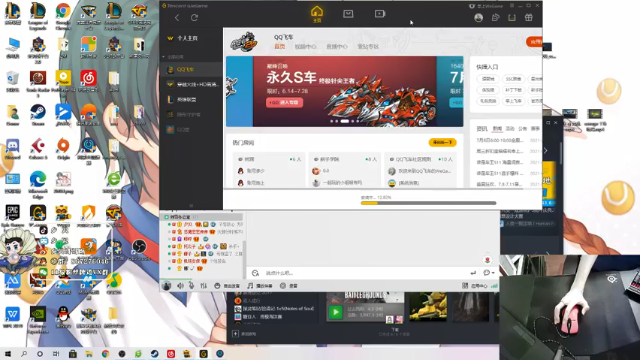Click the yellow button beside 热门房间
Image resolution: width=640 pixels, height=360 pixels.
click(442, 142)
